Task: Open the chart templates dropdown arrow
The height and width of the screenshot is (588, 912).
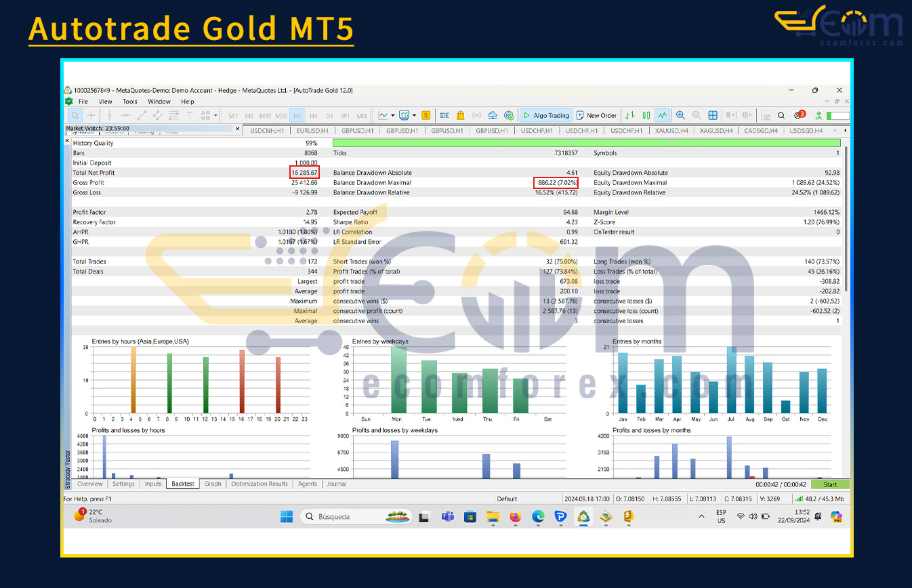Action: click(414, 115)
